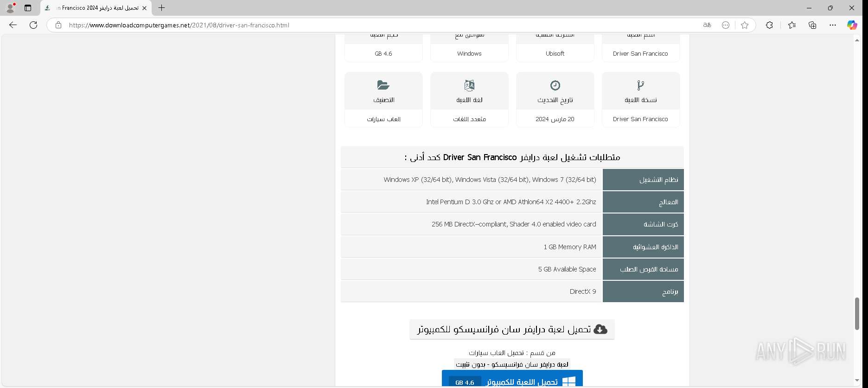Viewport: 868px width, 388px height.
Task: Click the vertical scrollbar thumb
Action: click(857, 314)
